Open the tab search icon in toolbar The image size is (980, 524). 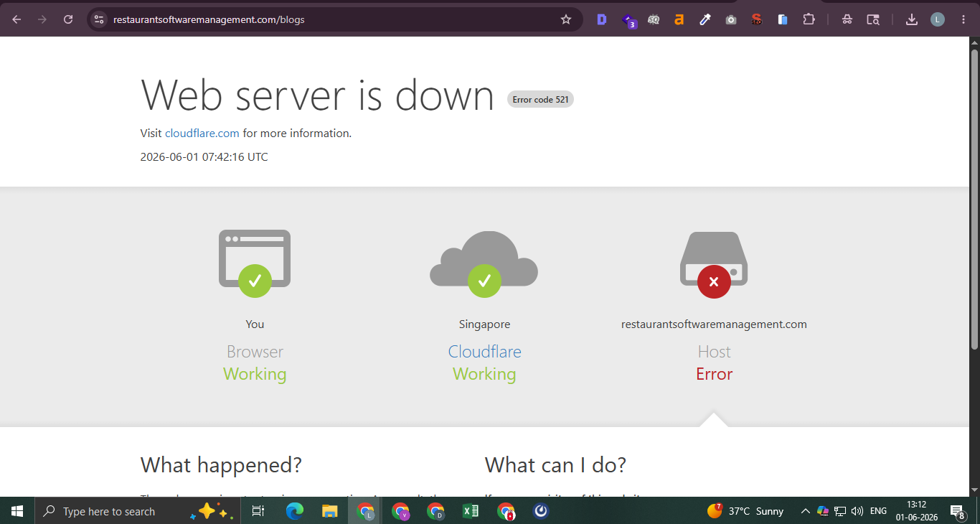point(873,19)
